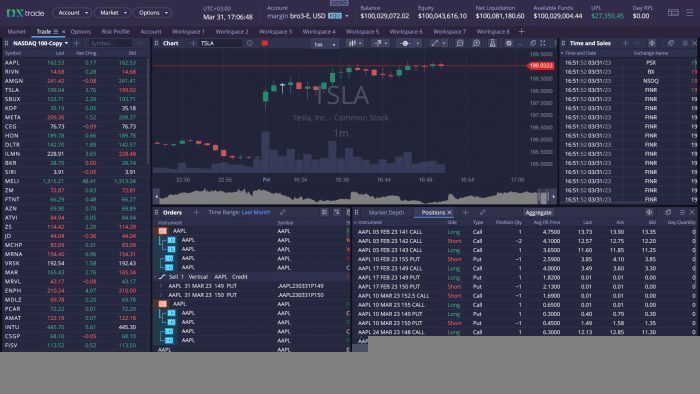Select TSLA row in watchlist

pos(74,90)
